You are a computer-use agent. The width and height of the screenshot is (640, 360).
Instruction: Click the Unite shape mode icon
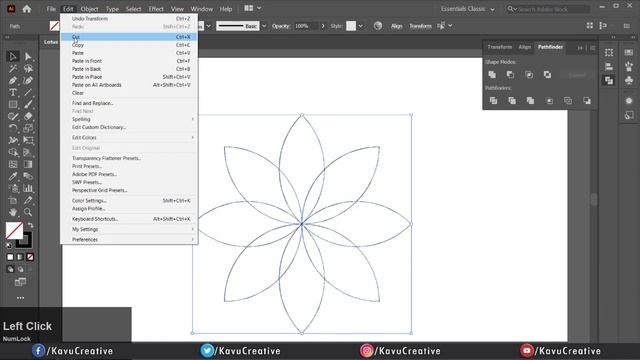click(492, 75)
